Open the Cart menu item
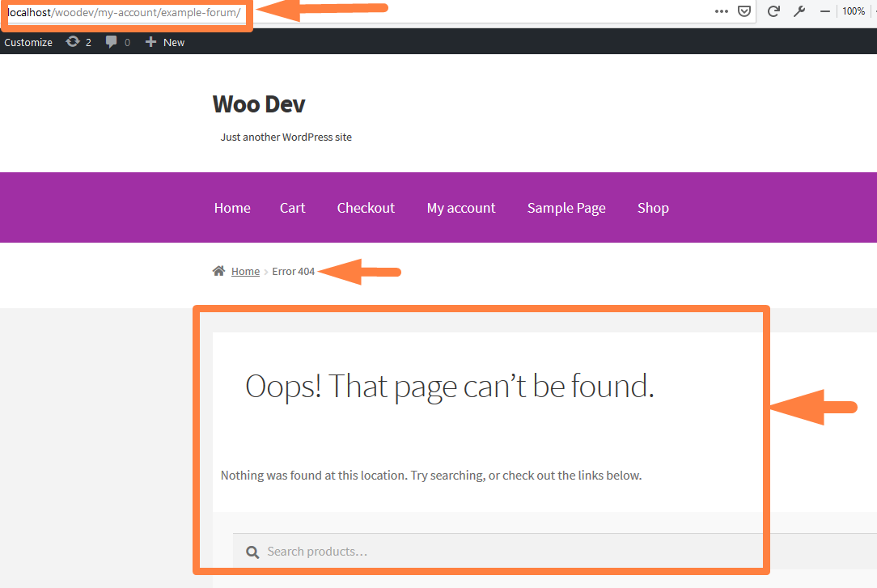Screen dimensions: 877x588 [x=293, y=208]
